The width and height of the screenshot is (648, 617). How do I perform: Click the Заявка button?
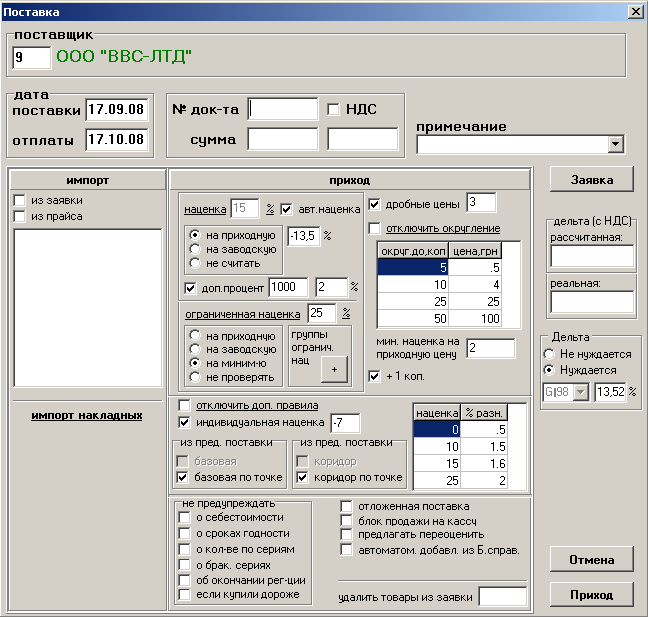[x=591, y=180]
